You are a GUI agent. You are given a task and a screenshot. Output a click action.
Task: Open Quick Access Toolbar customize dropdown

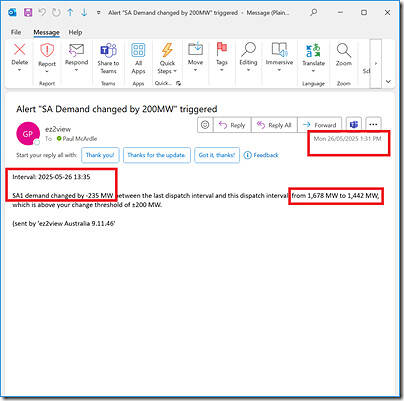98,13
